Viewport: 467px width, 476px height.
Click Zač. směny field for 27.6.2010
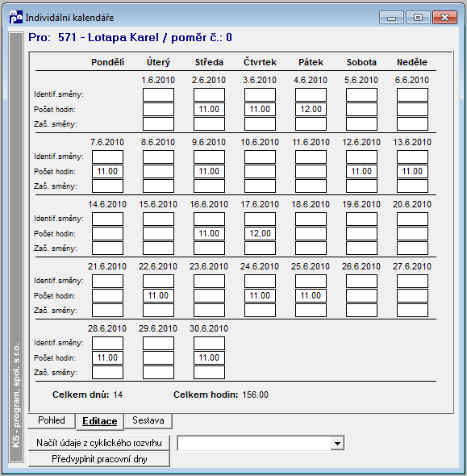coord(412,311)
